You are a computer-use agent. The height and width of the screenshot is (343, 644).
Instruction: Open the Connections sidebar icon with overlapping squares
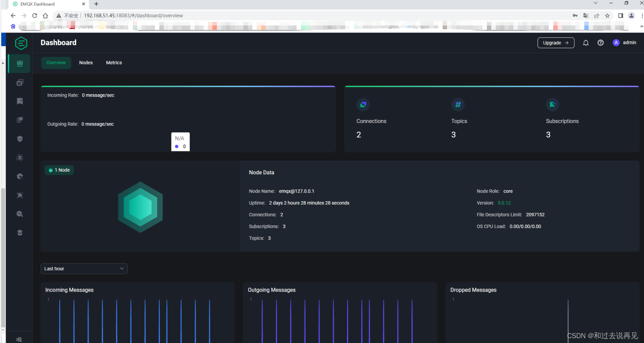(x=20, y=82)
